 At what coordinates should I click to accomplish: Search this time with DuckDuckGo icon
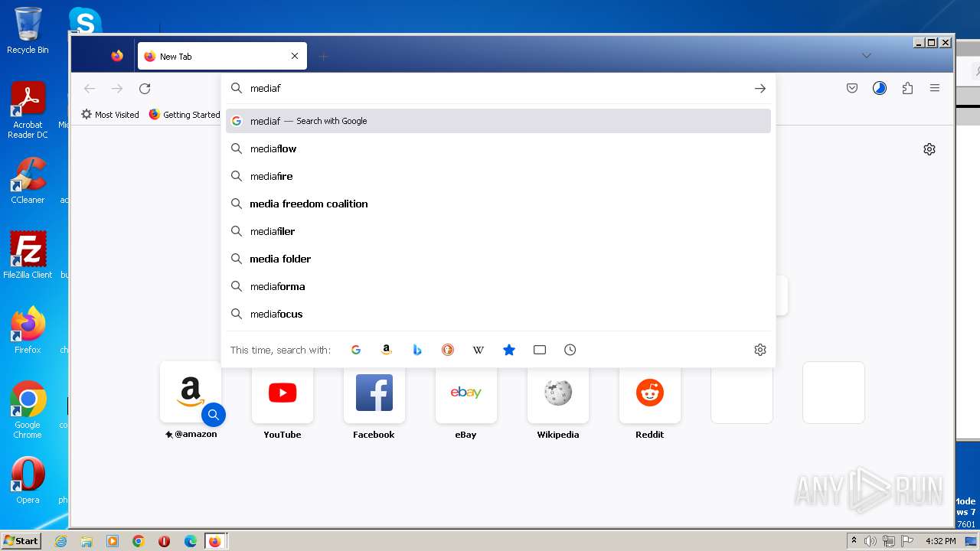(x=448, y=350)
